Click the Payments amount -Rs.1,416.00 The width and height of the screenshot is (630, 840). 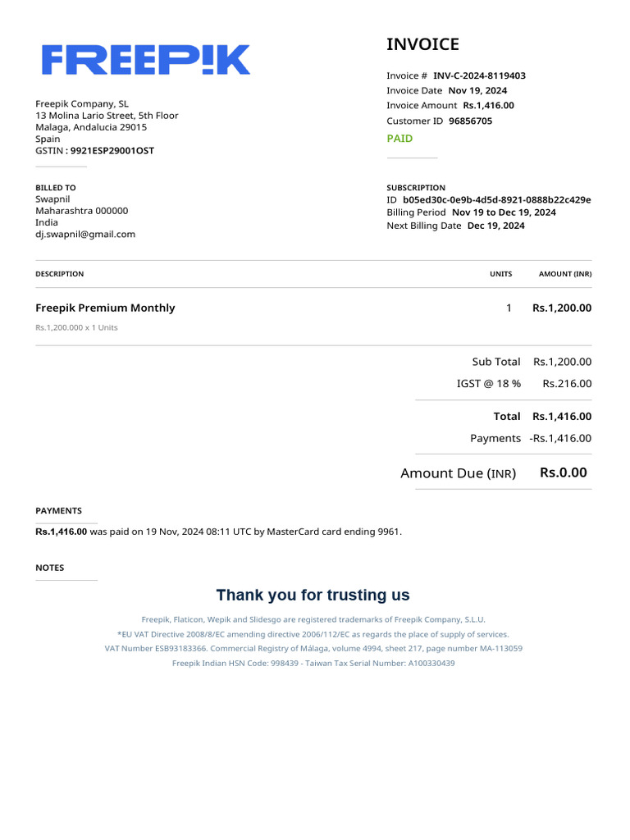[560, 438]
